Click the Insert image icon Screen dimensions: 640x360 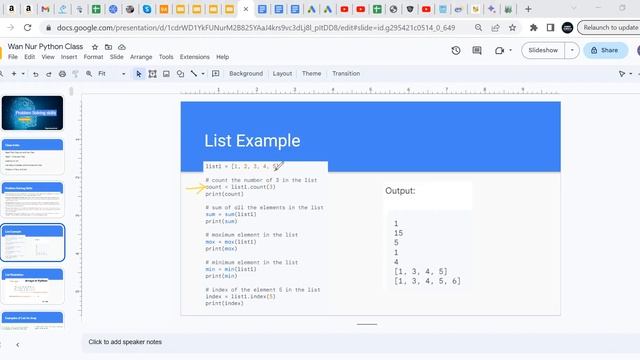166,74
